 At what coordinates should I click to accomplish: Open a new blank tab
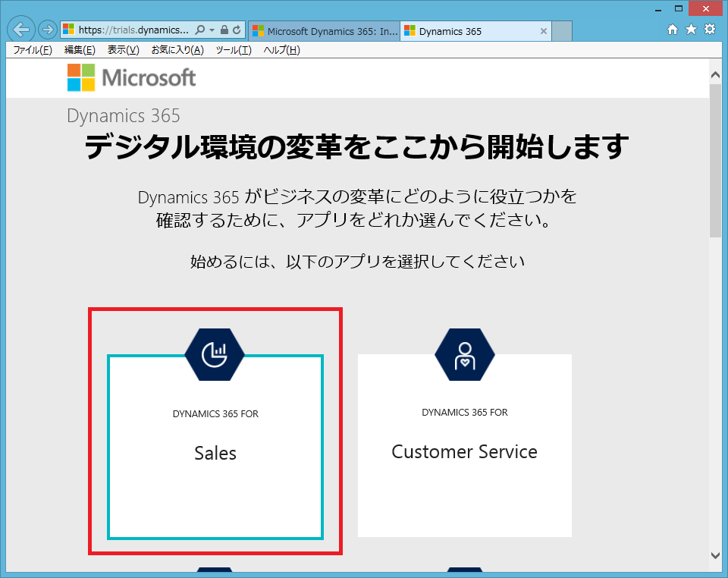point(562,31)
